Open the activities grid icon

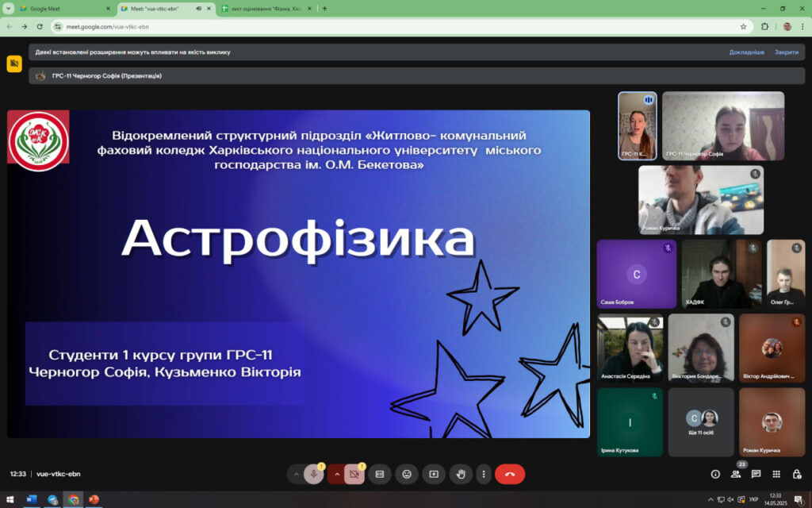point(776,474)
